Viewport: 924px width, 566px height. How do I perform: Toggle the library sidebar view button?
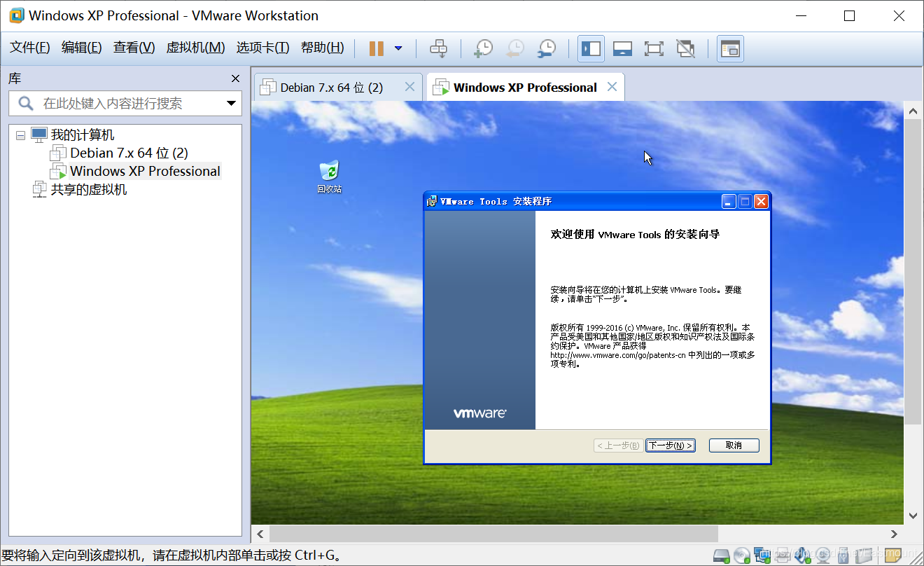pos(591,48)
